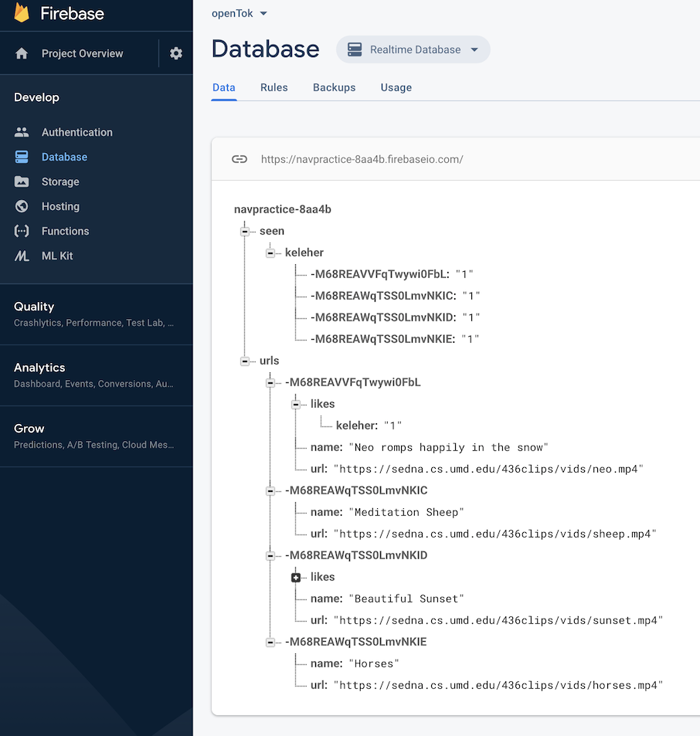Click the link icon beside database URL
This screenshot has width=700, height=736.
point(240,159)
